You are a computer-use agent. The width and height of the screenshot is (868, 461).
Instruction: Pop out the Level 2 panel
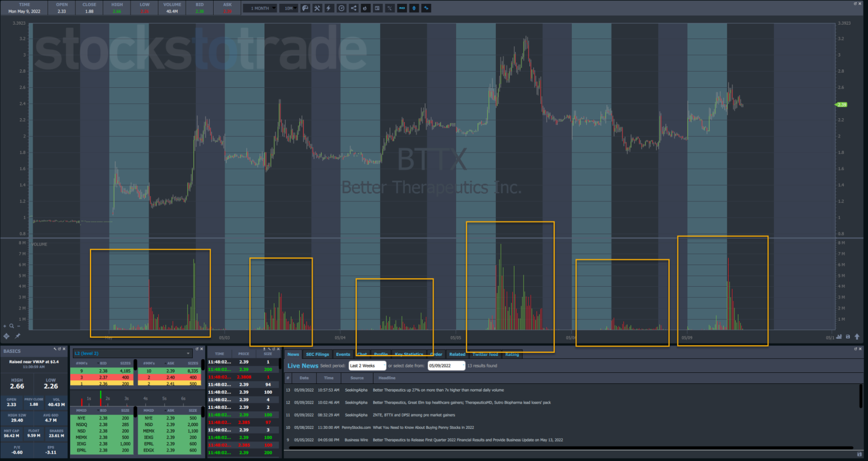point(197,349)
